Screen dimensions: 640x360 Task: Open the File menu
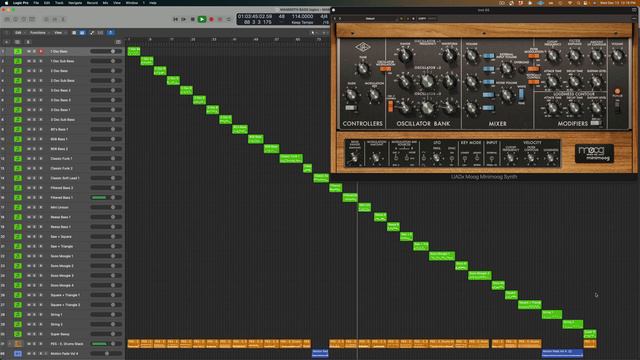pyautogui.click(x=36, y=2)
